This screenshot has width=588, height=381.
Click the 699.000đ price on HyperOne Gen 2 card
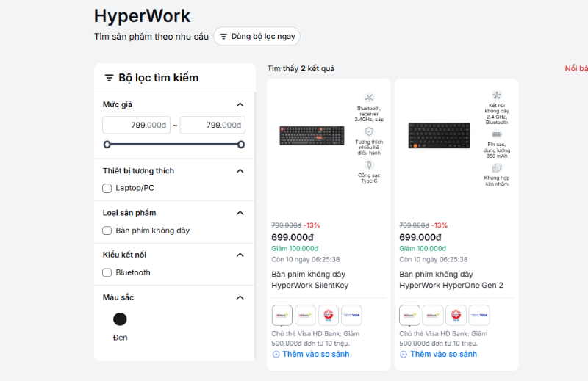click(x=420, y=237)
